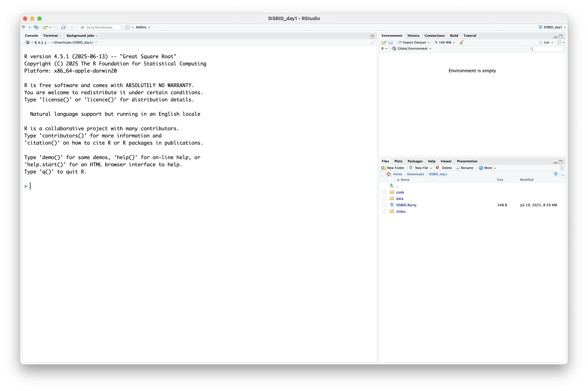Tick the checkbox next to data folder

tap(384, 199)
